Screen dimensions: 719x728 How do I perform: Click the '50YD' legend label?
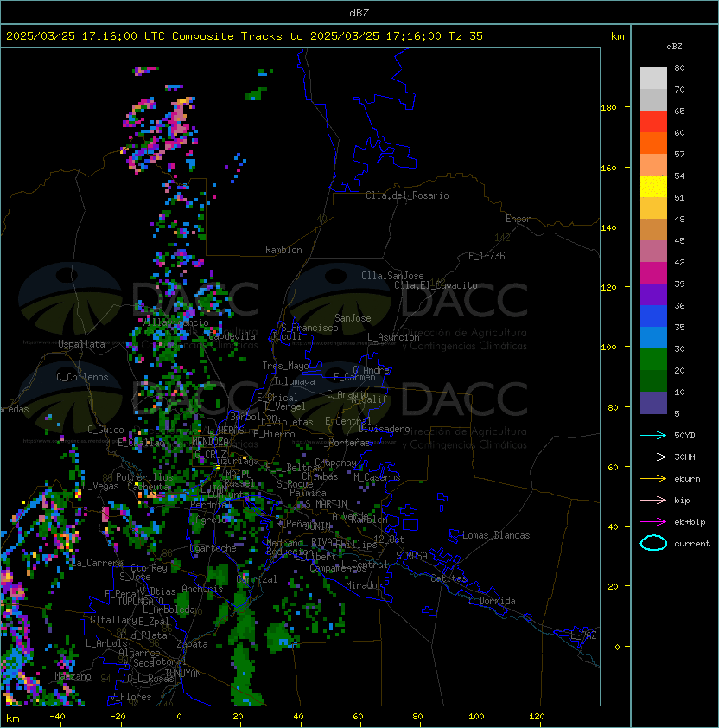[x=684, y=436]
